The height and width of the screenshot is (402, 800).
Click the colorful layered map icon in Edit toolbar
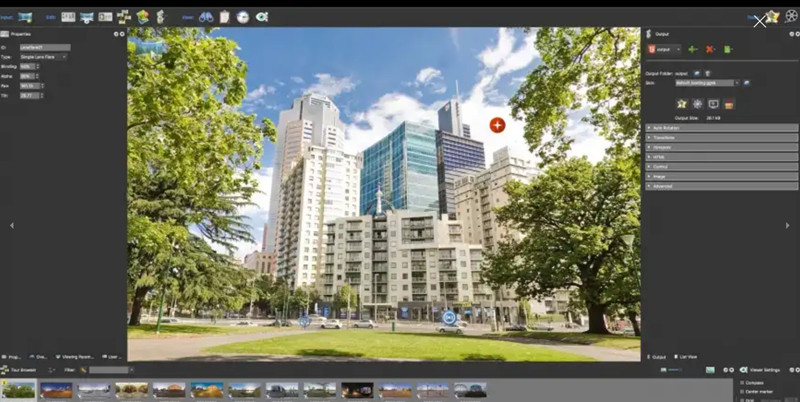(142, 17)
